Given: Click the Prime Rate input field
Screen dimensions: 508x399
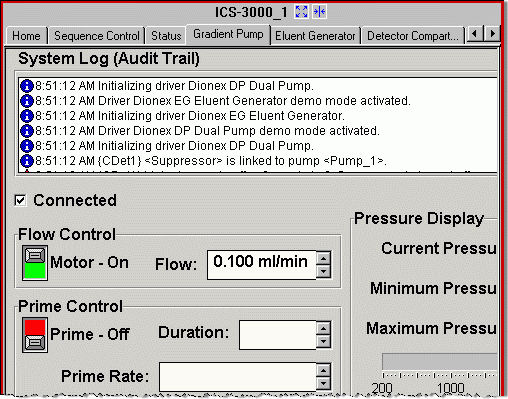Looking at the screenshot, I should click(237, 377).
